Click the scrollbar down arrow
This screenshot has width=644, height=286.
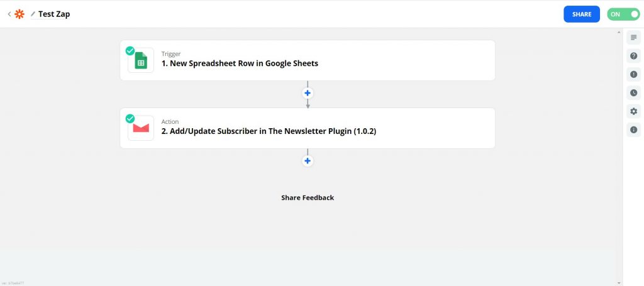(619, 283)
